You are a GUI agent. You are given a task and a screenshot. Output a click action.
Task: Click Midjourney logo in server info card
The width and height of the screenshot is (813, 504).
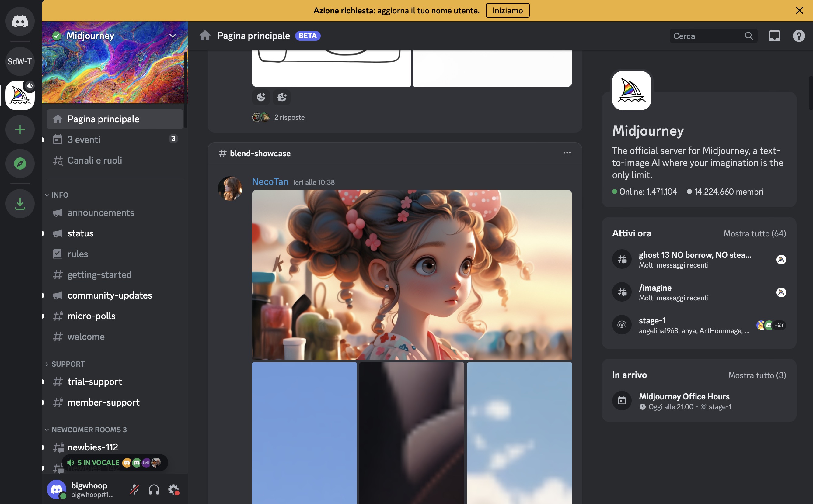631,90
